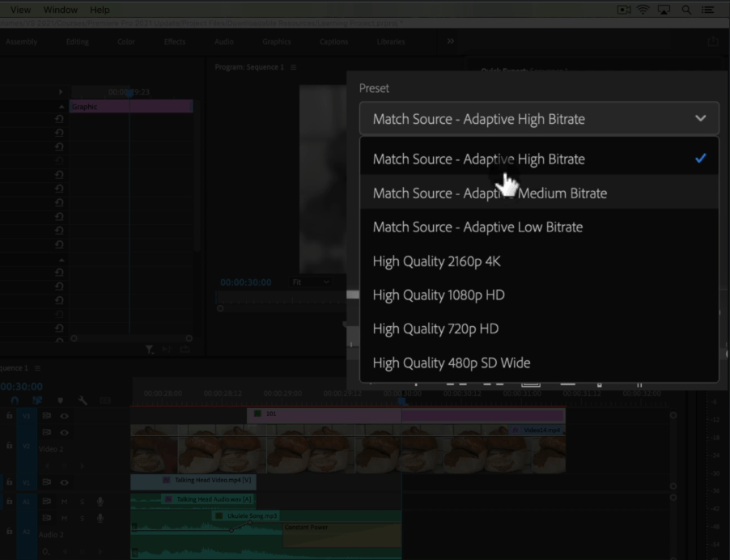This screenshot has width=730, height=560.
Task: Click the timeline captions CC icon
Action: click(x=105, y=401)
